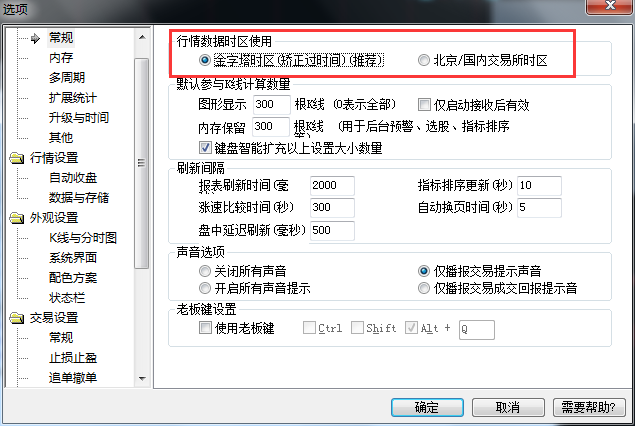This screenshot has width=635, height=426.
Task: Open 配色方案 in the settings tree
Action: click(73, 278)
